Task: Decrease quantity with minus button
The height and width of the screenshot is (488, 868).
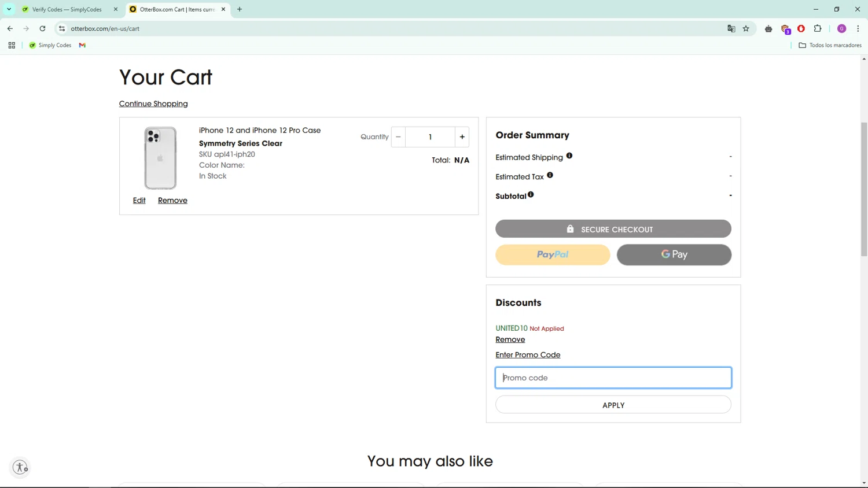Action: [x=398, y=137]
